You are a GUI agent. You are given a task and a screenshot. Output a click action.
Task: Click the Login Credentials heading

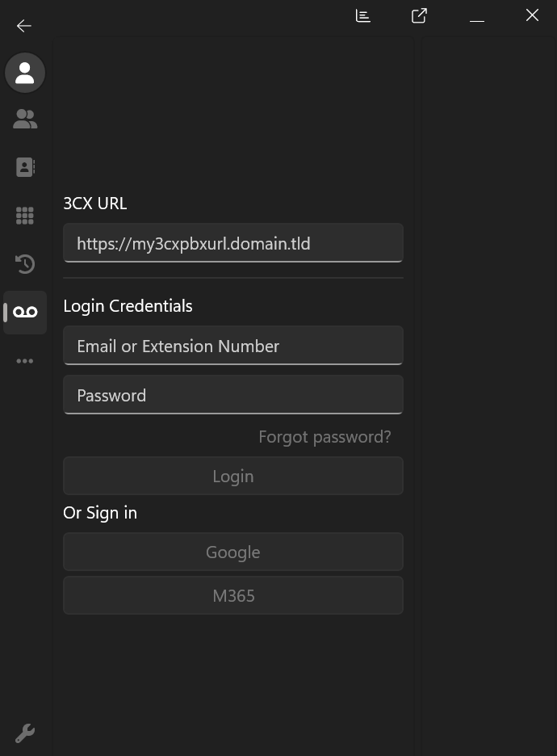point(128,305)
